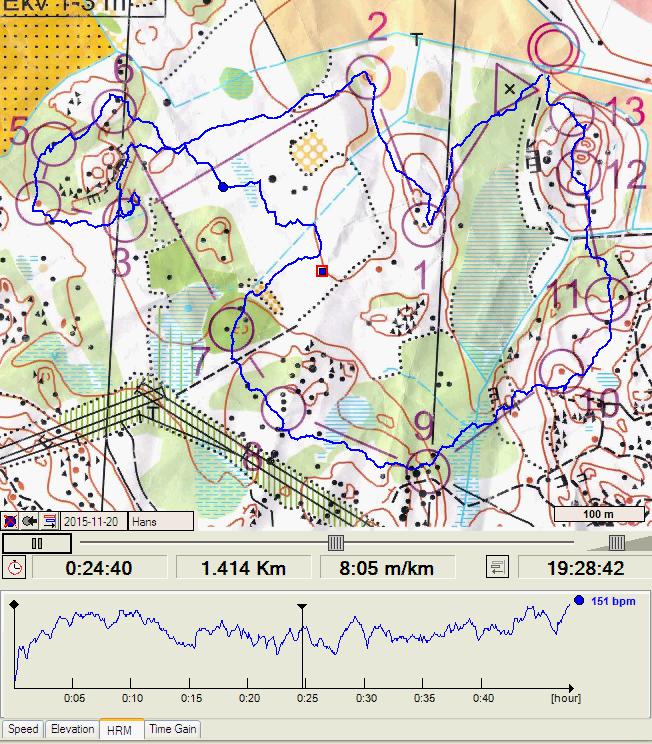Click the start triangle on the map
The height and width of the screenshot is (744, 652).
coord(515,88)
